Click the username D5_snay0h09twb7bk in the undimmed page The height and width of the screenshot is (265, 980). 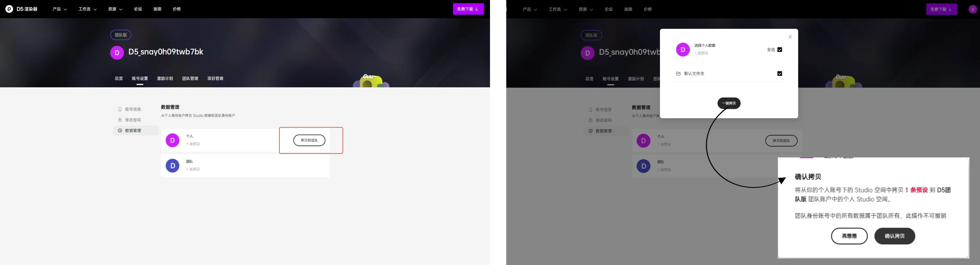pyautogui.click(x=166, y=52)
